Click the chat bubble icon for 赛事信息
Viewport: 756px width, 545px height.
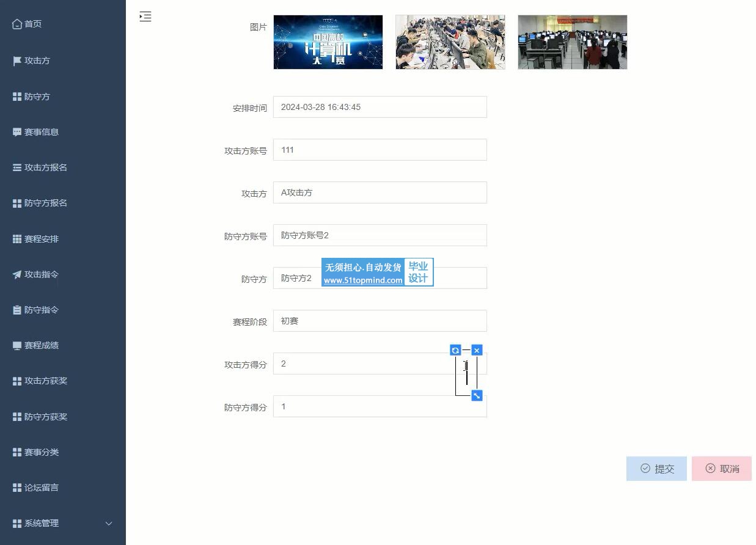17,132
